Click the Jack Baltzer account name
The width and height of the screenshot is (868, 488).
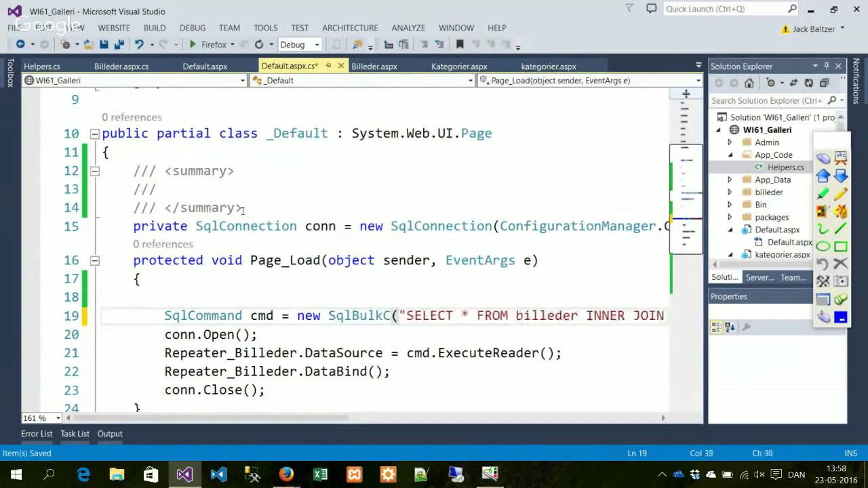click(x=813, y=28)
